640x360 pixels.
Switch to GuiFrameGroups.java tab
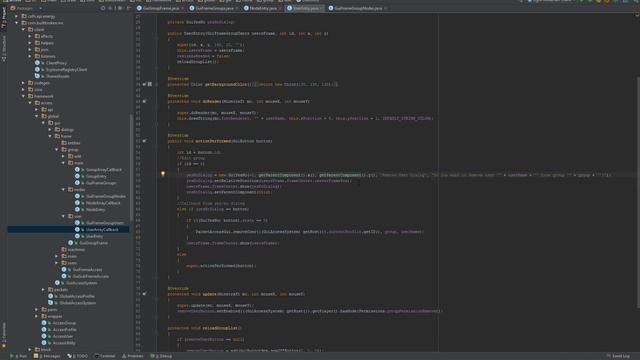(214, 8)
